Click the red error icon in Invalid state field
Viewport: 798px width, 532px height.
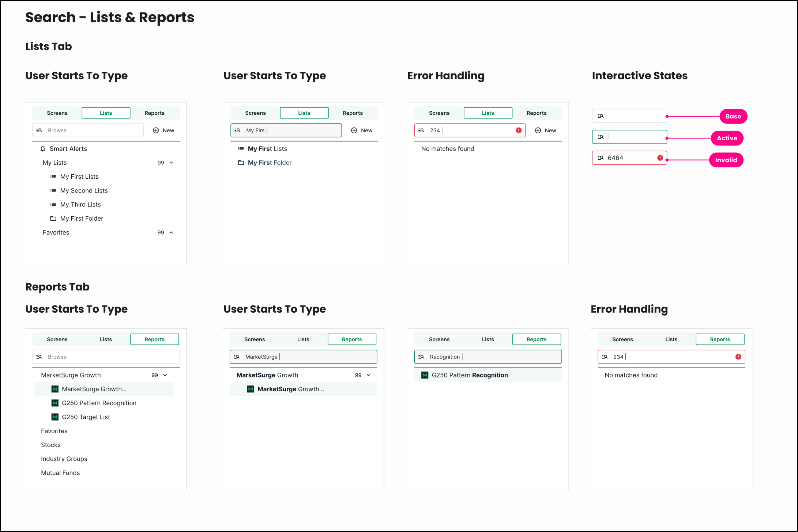pyautogui.click(x=660, y=158)
